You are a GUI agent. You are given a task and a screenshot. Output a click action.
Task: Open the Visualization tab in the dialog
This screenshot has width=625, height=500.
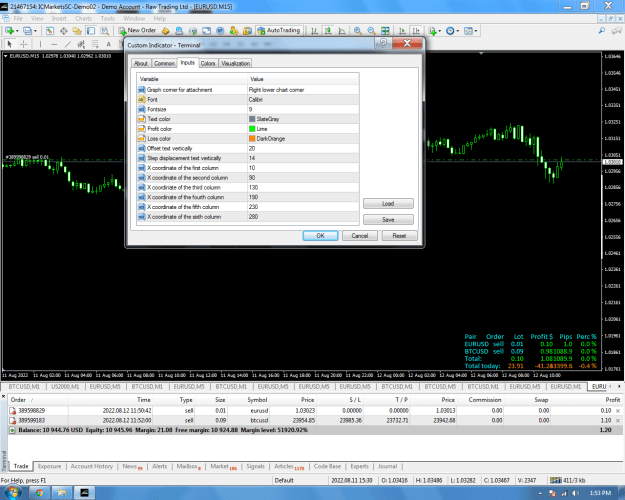(236, 63)
